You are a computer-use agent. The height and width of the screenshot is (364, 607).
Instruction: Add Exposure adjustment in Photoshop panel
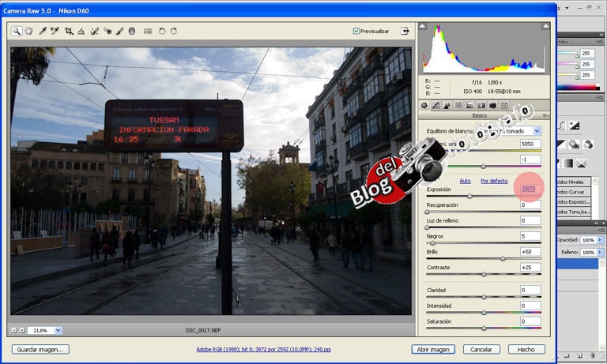[574, 126]
